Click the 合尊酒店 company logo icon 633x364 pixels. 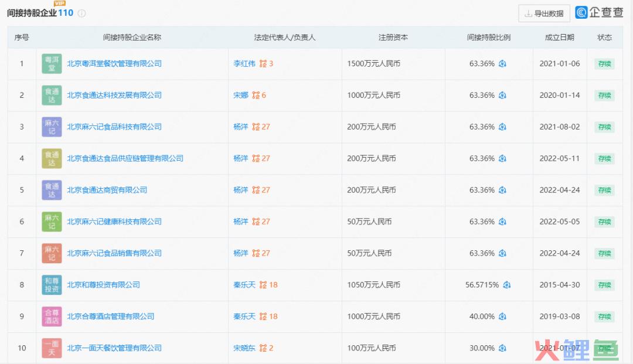point(52,317)
